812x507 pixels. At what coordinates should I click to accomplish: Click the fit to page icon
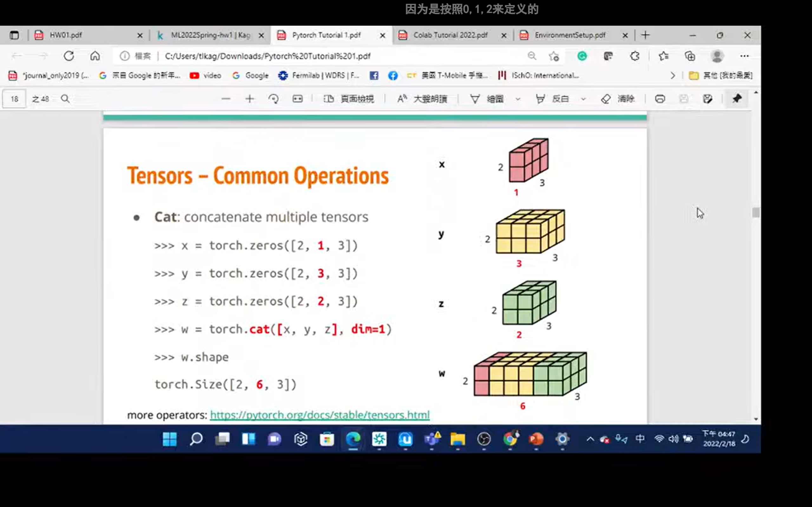297,99
